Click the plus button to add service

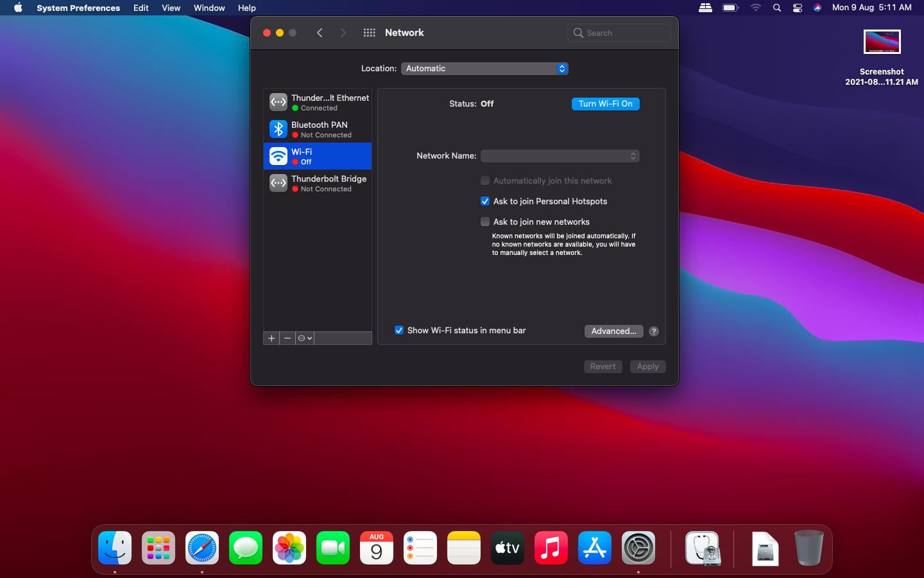tap(271, 338)
